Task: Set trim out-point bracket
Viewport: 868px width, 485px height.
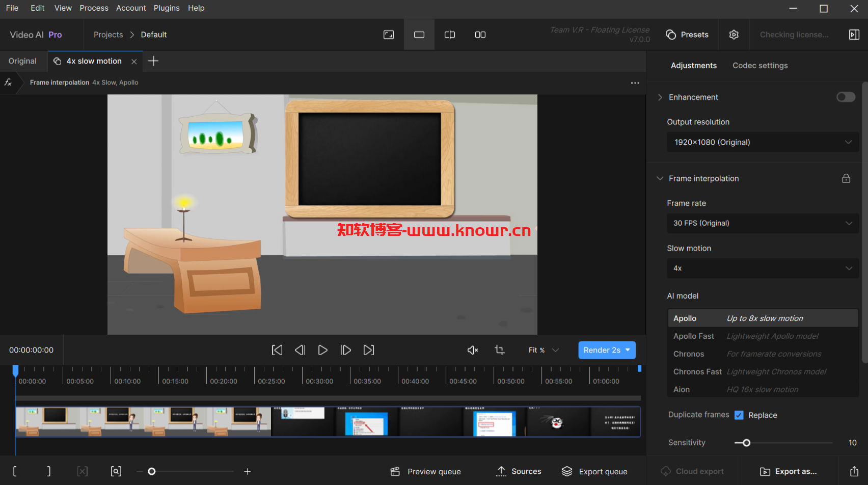Action: [48, 471]
